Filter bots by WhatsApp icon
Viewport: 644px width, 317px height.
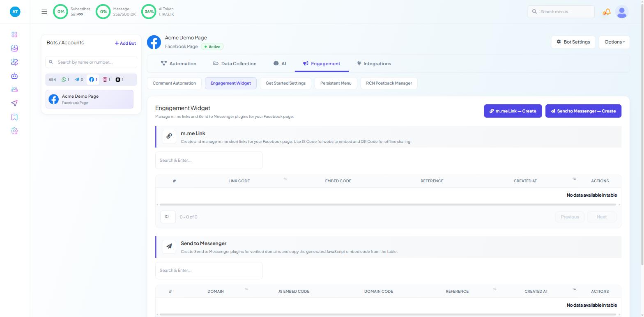65,80
